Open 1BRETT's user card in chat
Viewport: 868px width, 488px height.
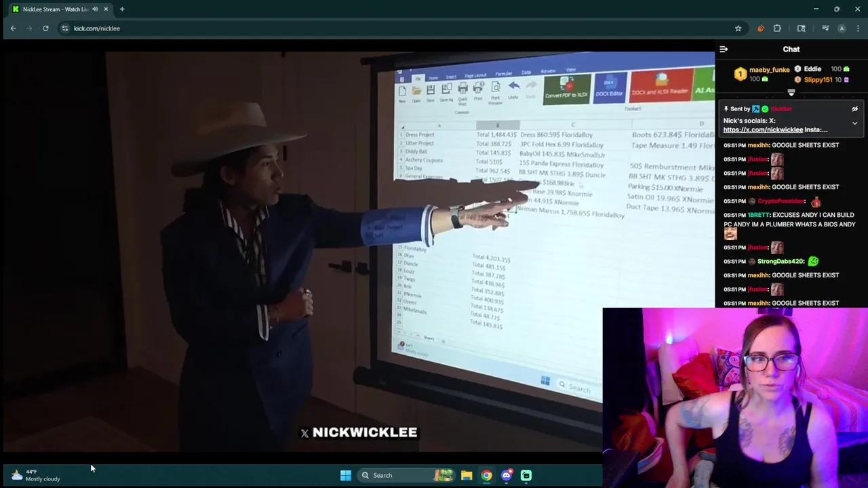758,216
